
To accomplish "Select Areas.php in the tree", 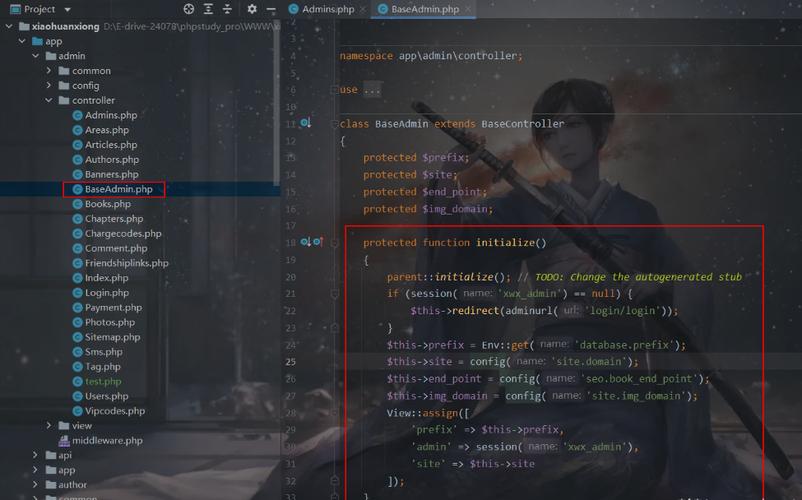I will 106,130.
